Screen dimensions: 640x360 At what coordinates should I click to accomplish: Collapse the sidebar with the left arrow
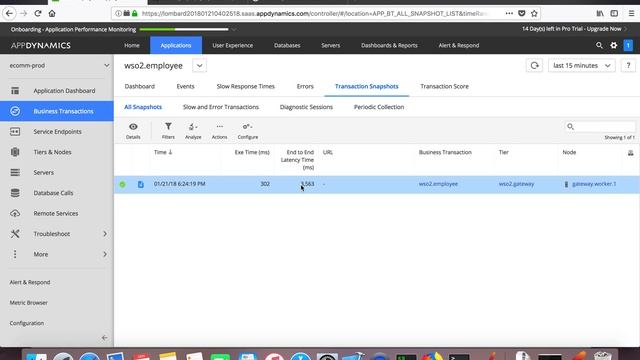[104, 338]
